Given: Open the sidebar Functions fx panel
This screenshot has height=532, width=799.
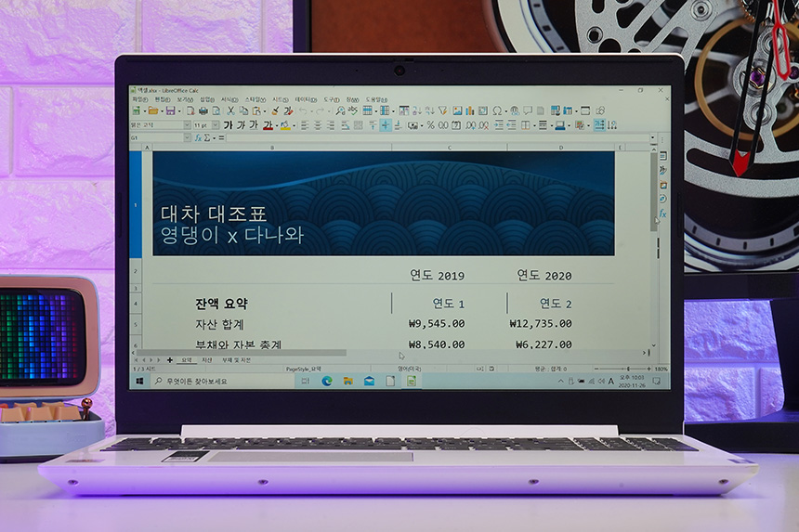Looking at the screenshot, I should point(662,214).
